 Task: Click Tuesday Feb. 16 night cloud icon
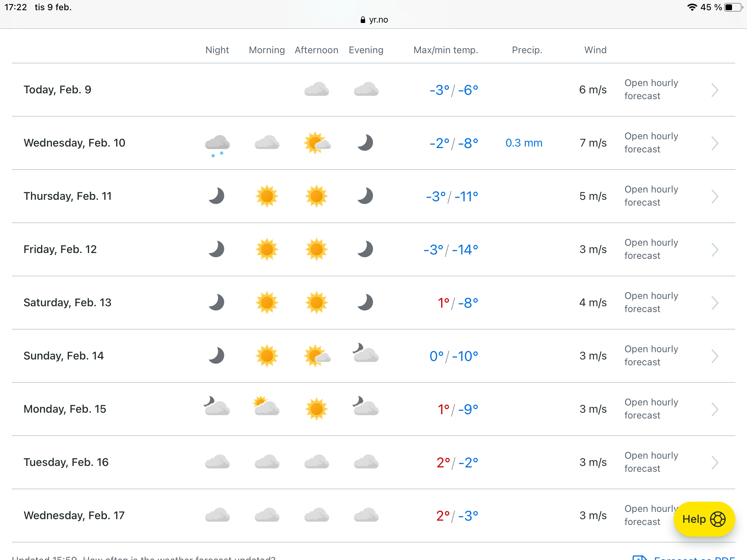click(x=217, y=462)
